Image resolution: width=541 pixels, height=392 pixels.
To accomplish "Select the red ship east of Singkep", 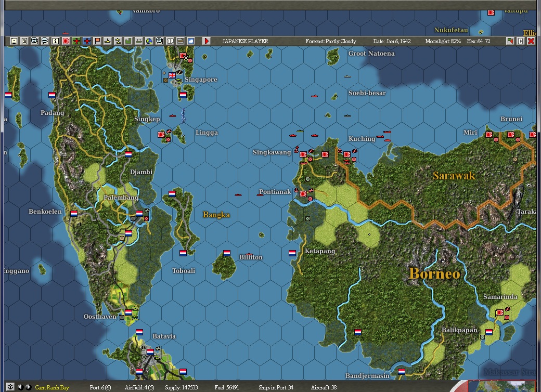I will tap(173, 116).
